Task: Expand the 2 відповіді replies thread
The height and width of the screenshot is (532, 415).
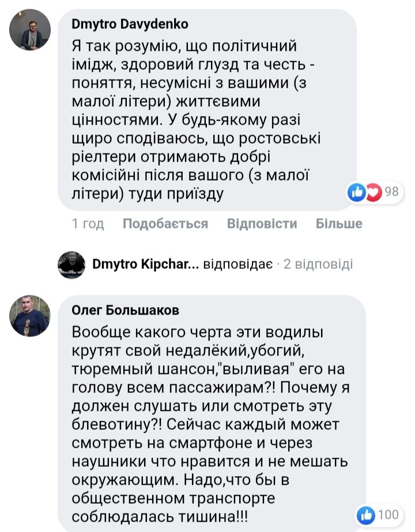Action: point(318,265)
